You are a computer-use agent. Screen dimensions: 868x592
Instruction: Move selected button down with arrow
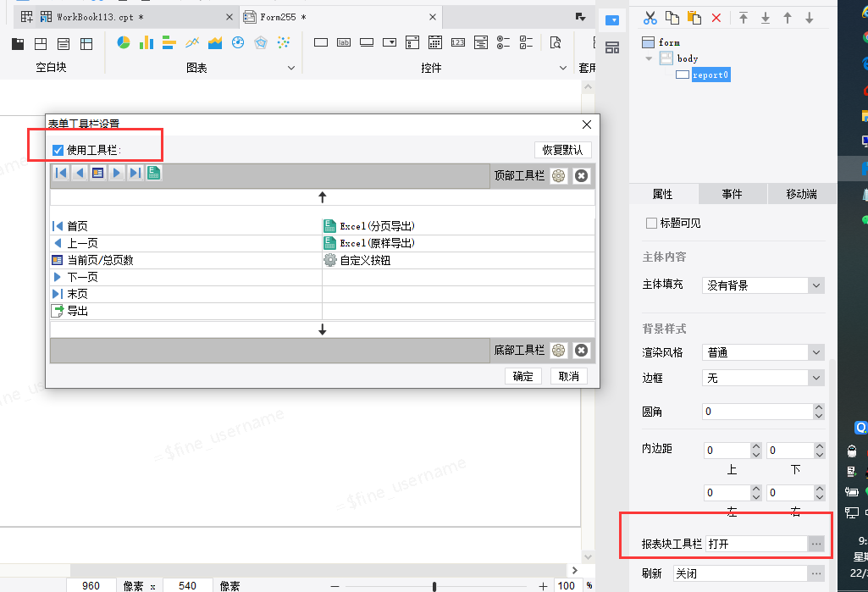[322, 329]
